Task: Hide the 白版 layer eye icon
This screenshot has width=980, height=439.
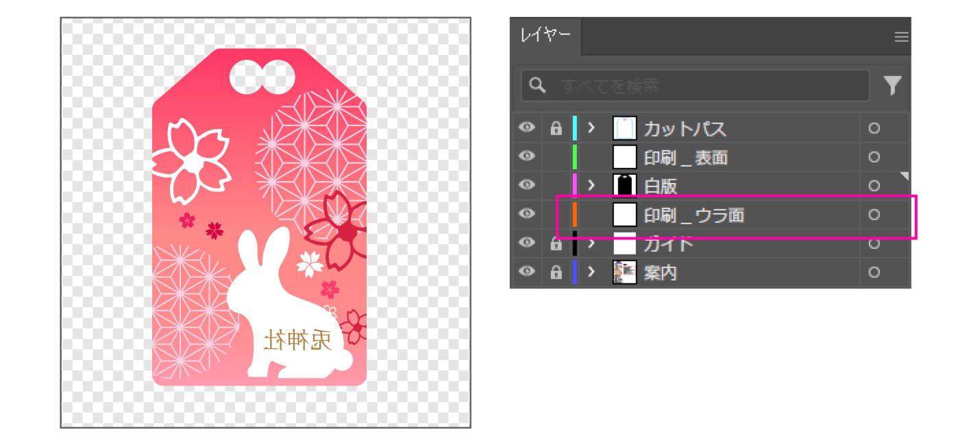Action: 526,185
